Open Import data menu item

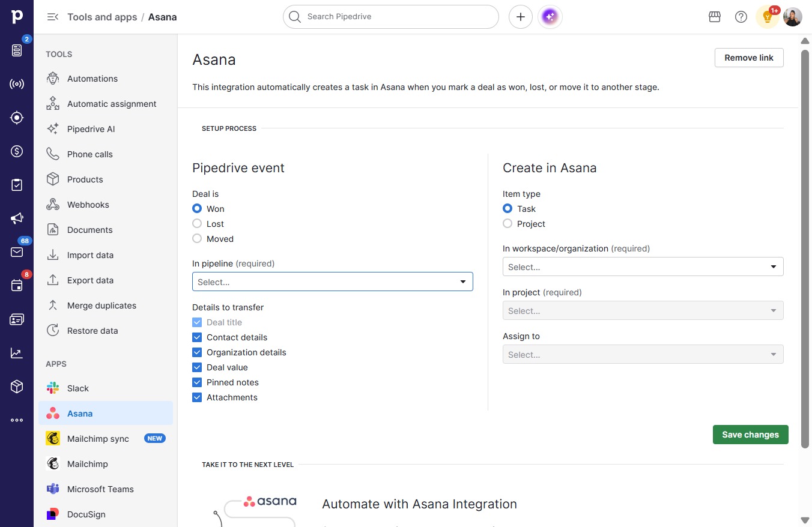point(106,255)
